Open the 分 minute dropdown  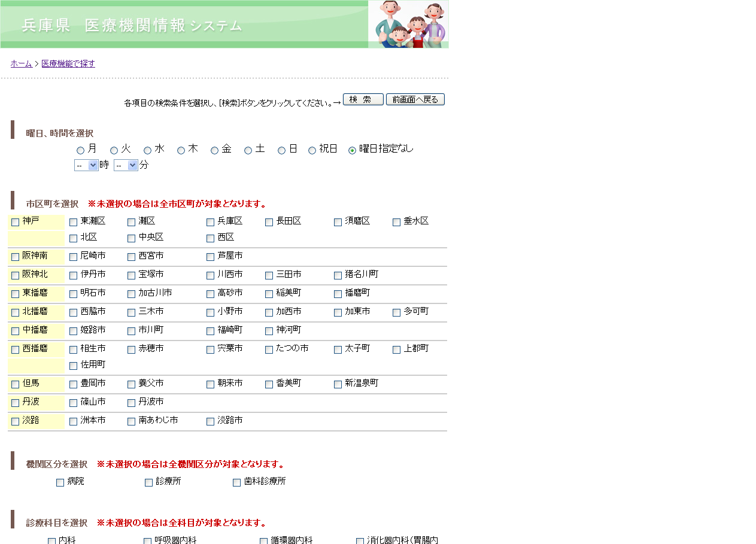point(126,165)
